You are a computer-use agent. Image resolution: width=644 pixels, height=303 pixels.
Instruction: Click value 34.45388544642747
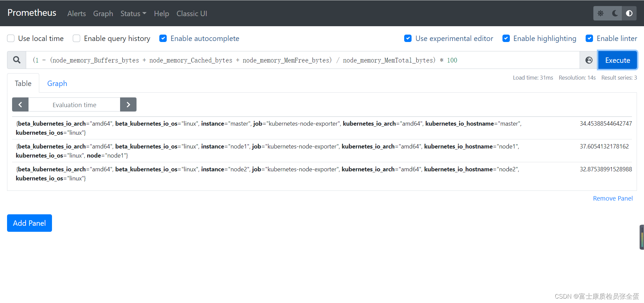pyautogui.click(x=606, y=124)
